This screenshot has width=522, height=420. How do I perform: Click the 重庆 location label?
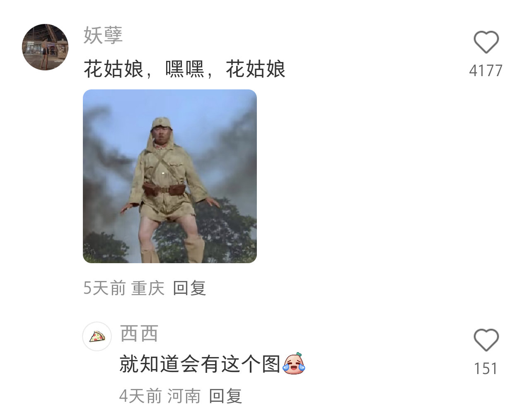click(x=148, y=288)
